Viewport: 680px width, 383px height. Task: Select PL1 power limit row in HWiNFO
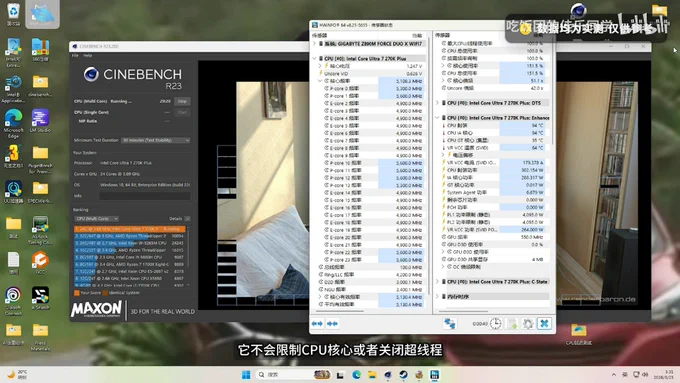click(493, 215)
